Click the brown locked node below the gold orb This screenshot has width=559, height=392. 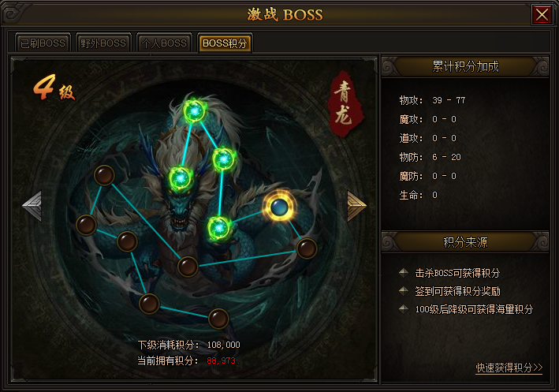pos(307,248)
